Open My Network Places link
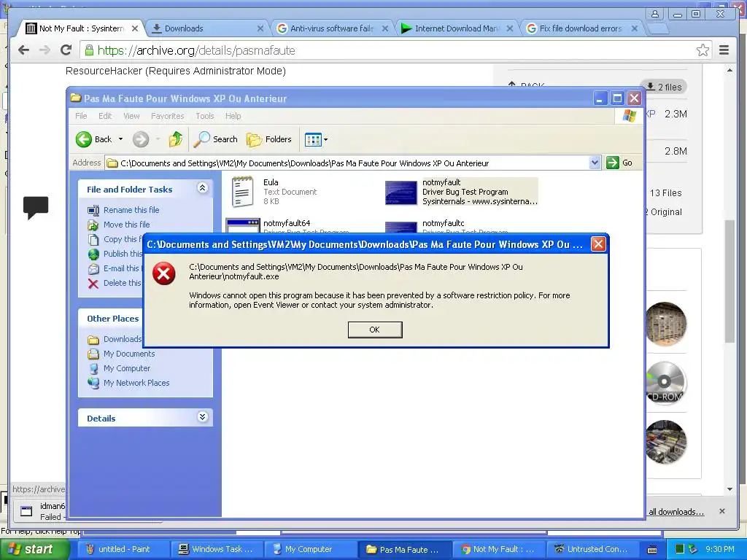The image size is (747, 560). click(x=136, y=383)
